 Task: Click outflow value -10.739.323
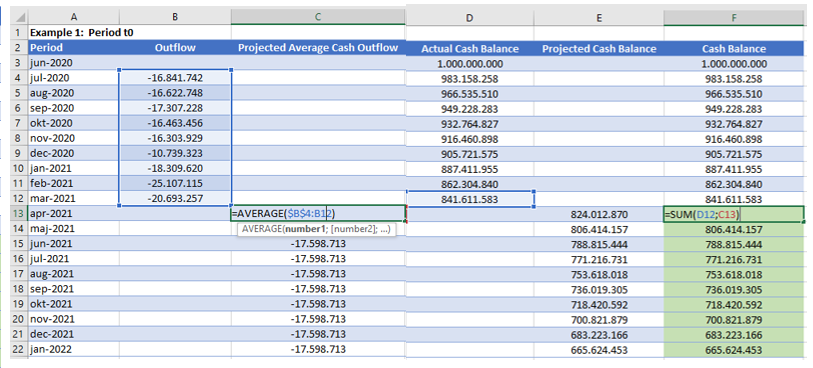[x=175, y=153]
